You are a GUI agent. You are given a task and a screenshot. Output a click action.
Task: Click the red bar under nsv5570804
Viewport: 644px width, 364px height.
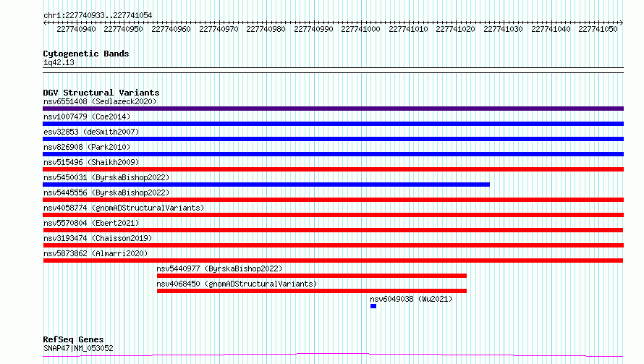coord(333,230)
